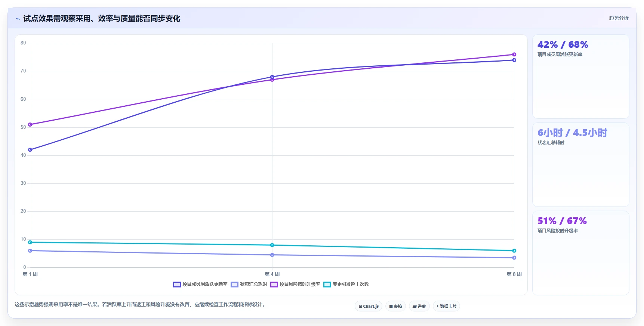Select week 4 point of 变更引发返工次数 at 8
644x326 pixels.
pos(272,245)
